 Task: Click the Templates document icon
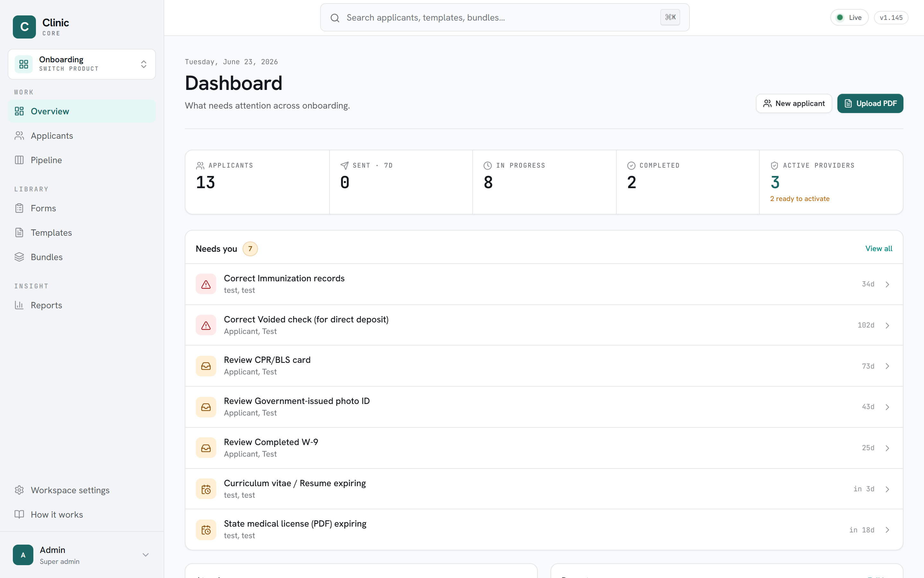click(19, 232)
